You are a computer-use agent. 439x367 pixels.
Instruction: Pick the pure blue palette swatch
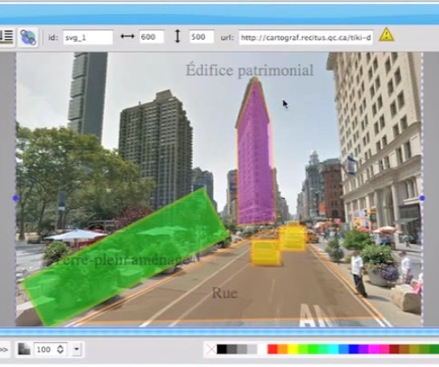[354, 349]
